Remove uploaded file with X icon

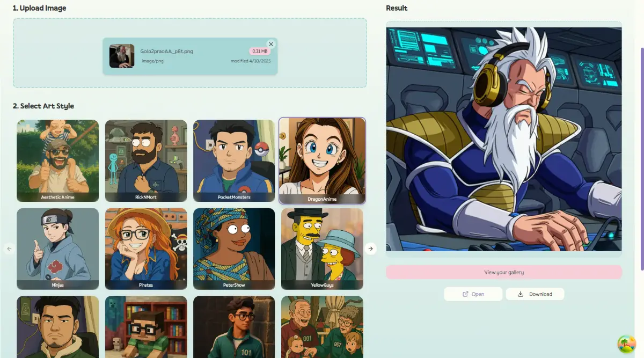(271, 44)
